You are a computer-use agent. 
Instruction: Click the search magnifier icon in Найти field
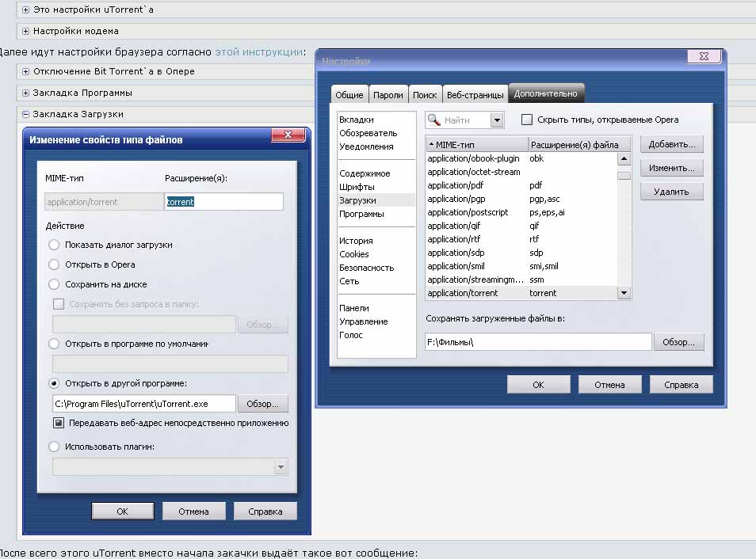coord(435,120)
